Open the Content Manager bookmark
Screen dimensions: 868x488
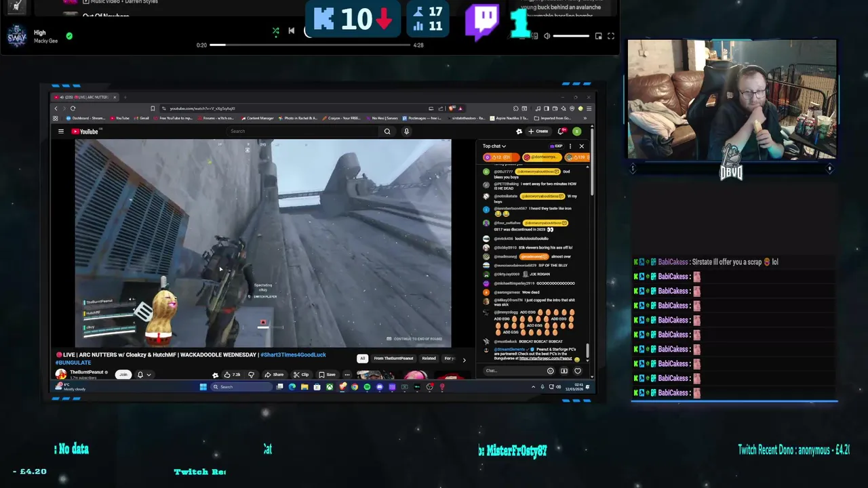click(x=257, y=118)
